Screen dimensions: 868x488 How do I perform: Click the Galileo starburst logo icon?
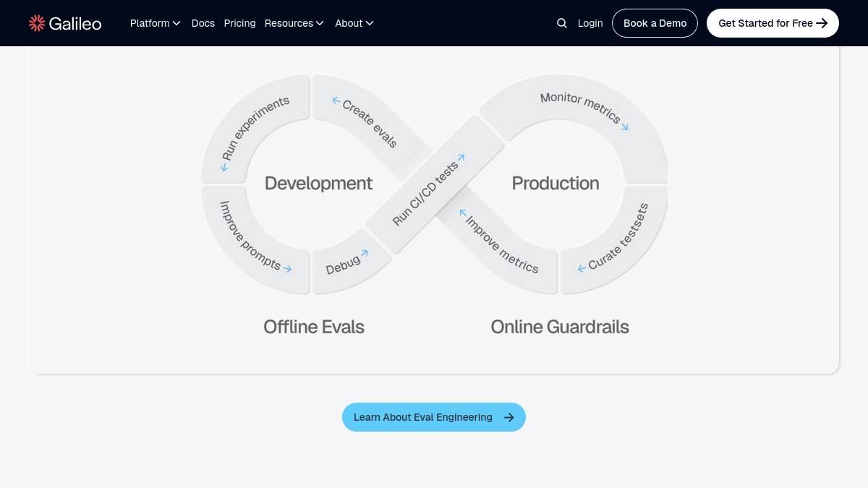point(37,23)
